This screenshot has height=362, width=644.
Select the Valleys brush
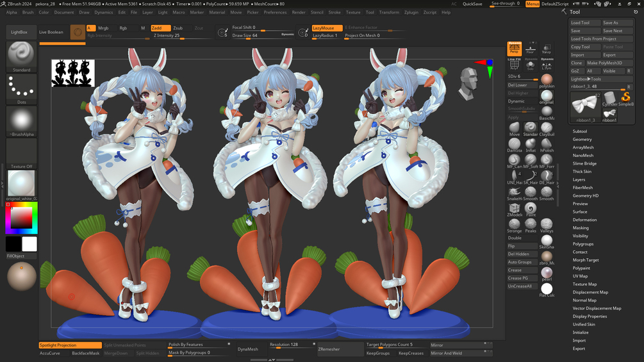coord(547,225)
